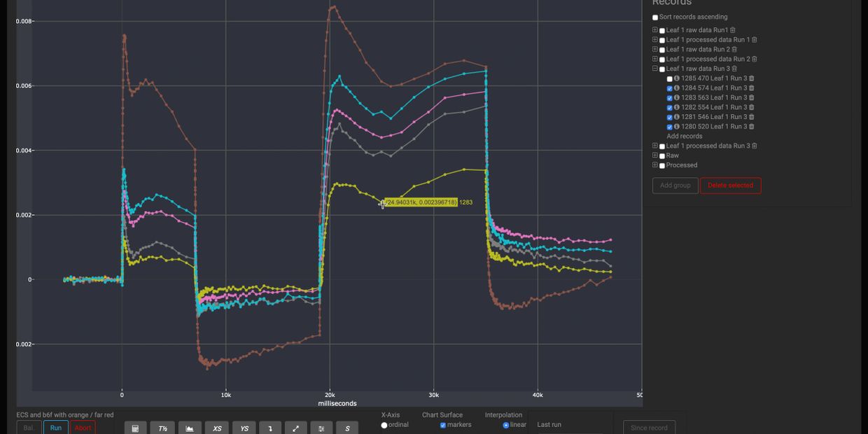
Task: Click the red Delete selected button
Action: tap(730, 185)
